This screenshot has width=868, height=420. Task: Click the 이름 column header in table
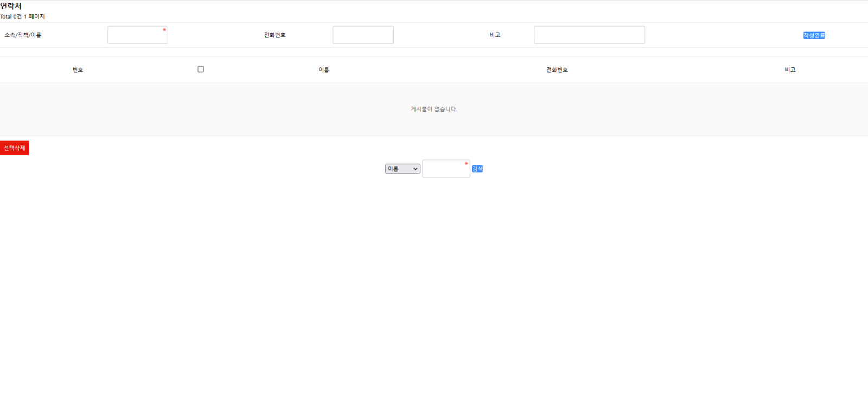(x=324, y=70)
